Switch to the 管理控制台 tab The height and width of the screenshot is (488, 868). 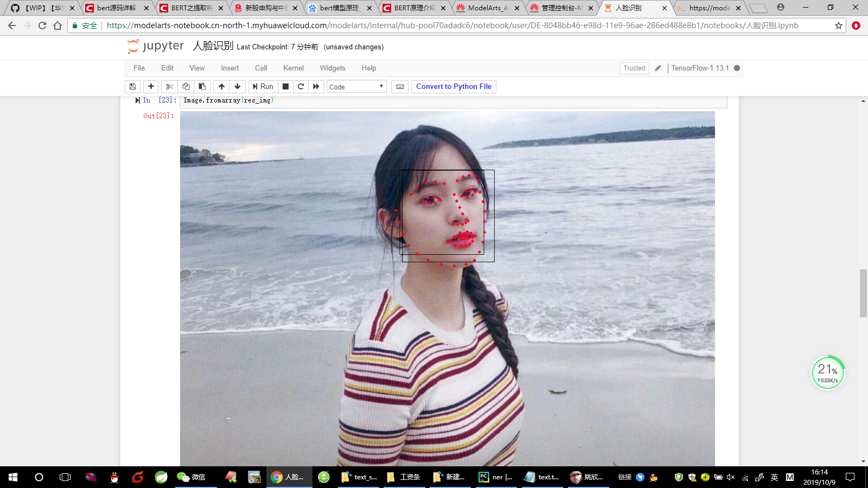point(562,8)
